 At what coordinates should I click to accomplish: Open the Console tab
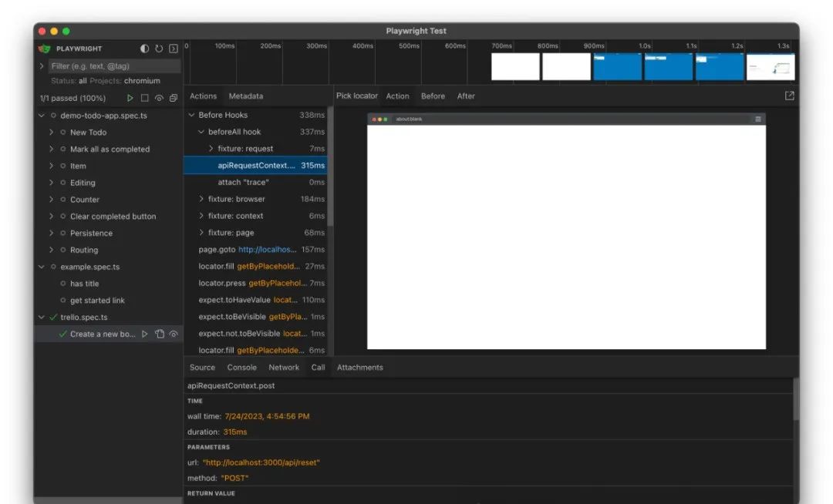[241, 367]
